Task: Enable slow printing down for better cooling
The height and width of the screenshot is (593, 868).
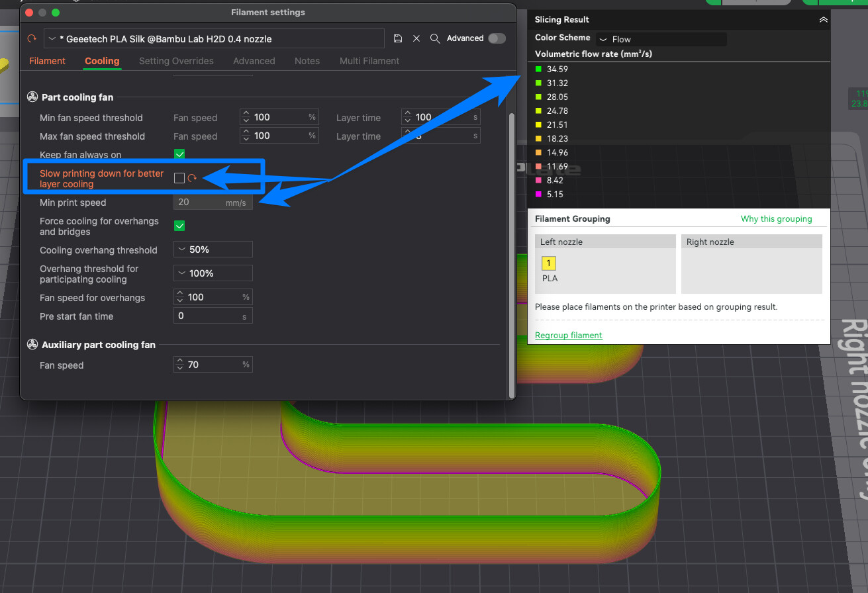Action: pyautogui.click(x=179, y=178)
